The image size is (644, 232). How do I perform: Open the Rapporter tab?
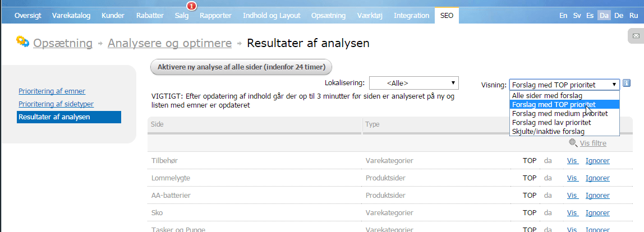(215, 16)
